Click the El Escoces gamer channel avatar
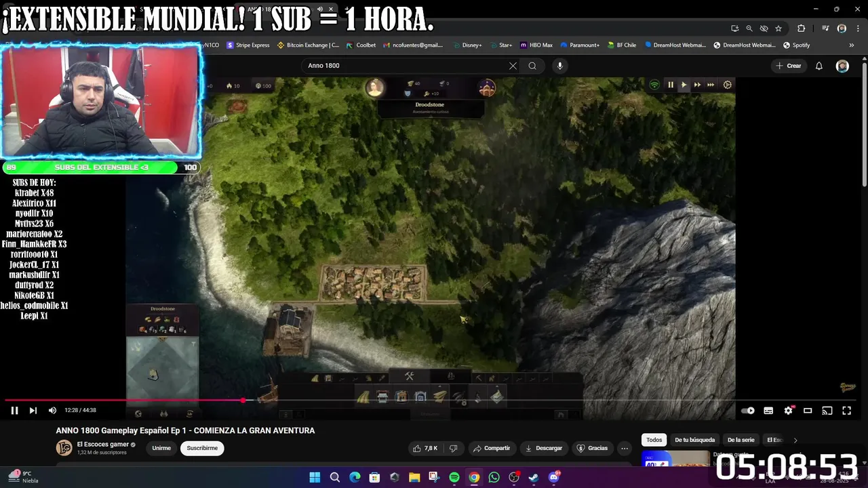Viewport: 868px width, 488px height. [x=64, y=448]
